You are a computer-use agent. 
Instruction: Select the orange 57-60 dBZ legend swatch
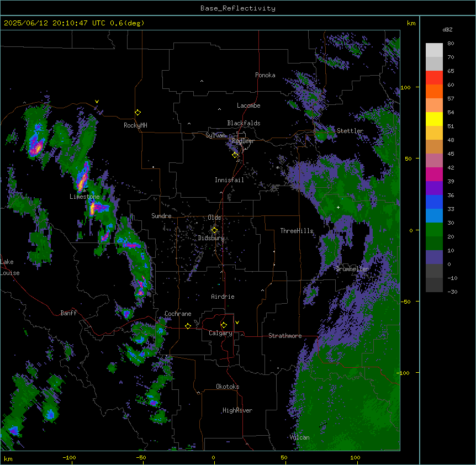[434, 91]
